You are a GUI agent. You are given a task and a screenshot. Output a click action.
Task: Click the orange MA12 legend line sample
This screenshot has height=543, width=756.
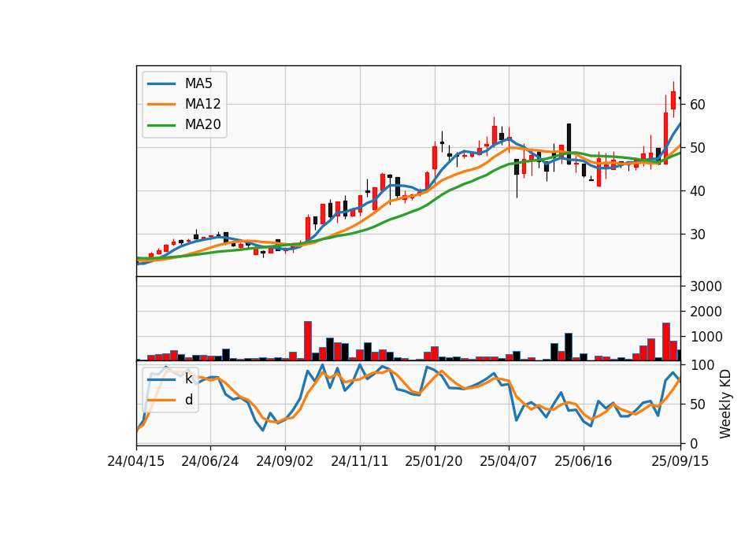pos(161,104)
